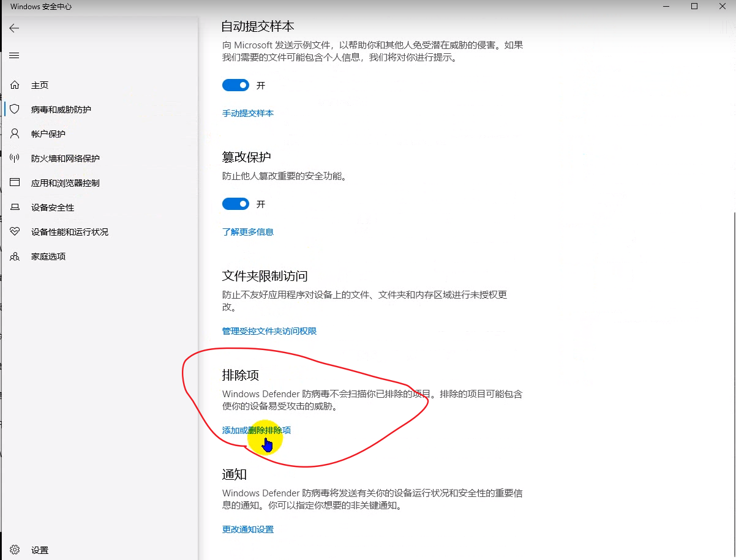
Task: Open 家庭选项 section
Action: click(x=48, y=256)
